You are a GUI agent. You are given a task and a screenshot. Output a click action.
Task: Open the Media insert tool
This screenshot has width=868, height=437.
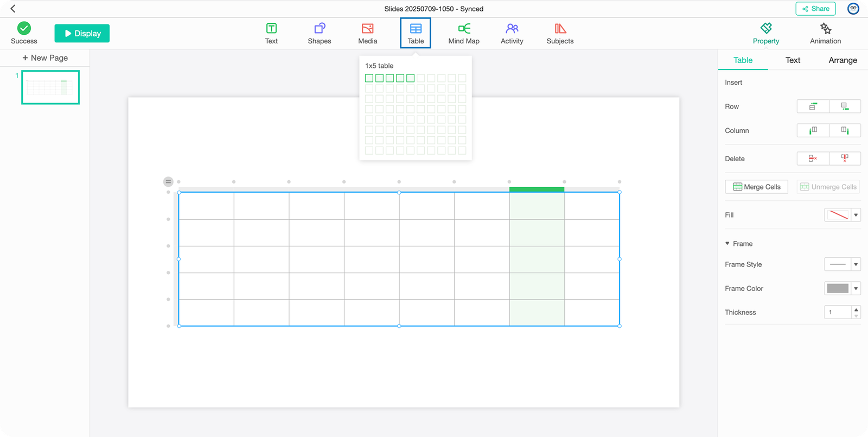tap(367, 33)
